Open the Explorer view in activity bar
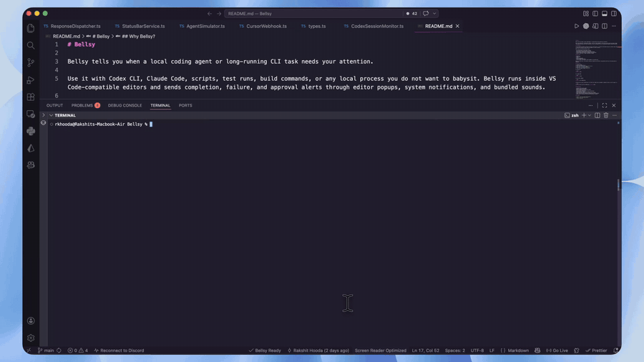 pos(31,28)
